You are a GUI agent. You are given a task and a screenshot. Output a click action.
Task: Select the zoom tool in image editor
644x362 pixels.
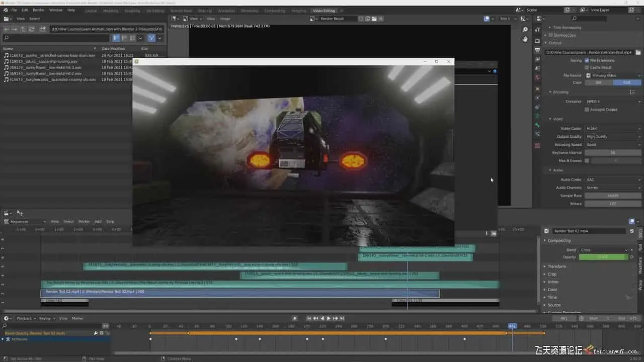[x=525, y=30]
